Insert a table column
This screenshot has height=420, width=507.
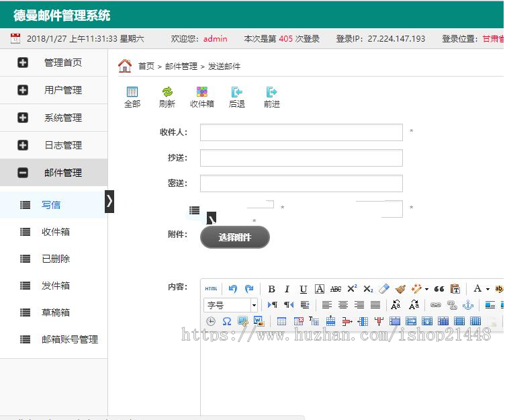(x=363, y=321)
